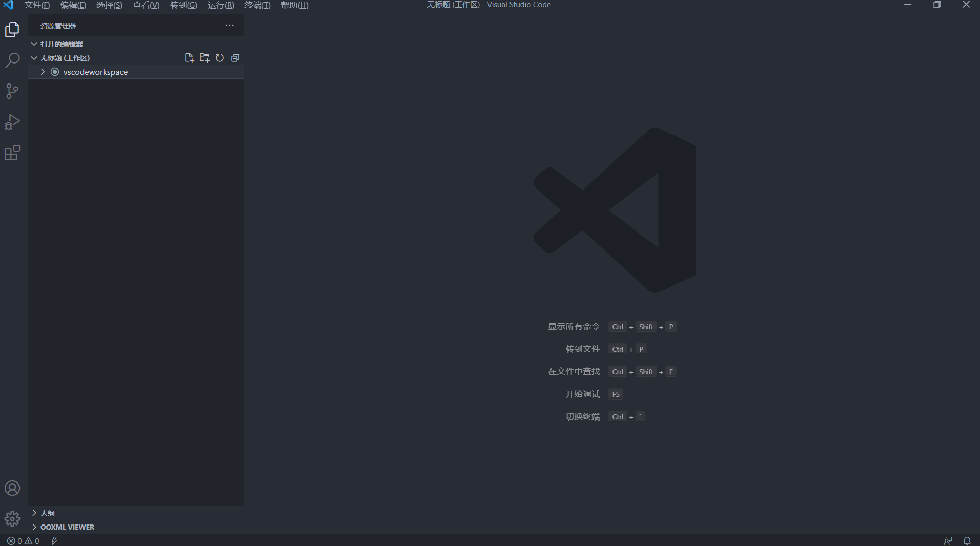The height and width of the screenshot is (546, 980).
Task: Click the warnings count in status bar
Action: click(32, 541)
